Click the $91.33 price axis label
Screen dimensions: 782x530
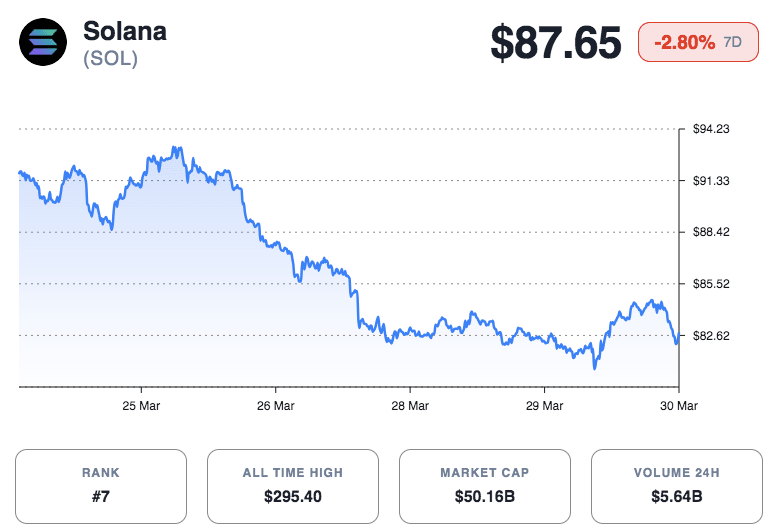coord(711,181)
